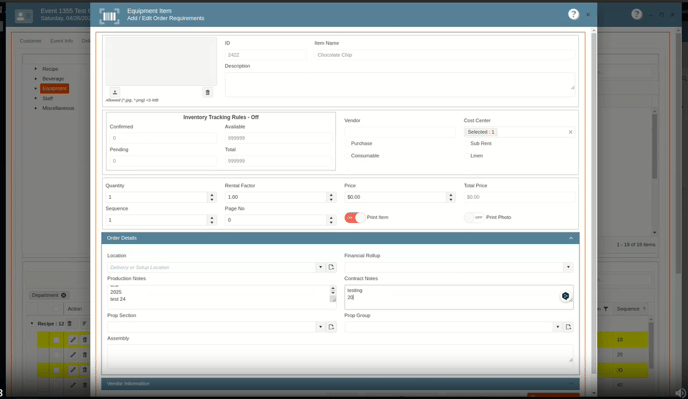Open the Prop Group dropdown
The width and height of the screenshot is (688, 399).
click(557, 327)
